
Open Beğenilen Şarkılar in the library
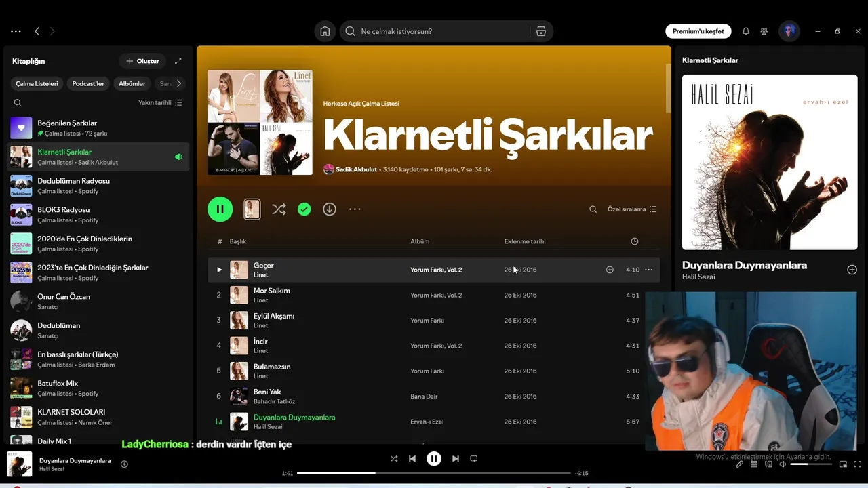(98, 127)
